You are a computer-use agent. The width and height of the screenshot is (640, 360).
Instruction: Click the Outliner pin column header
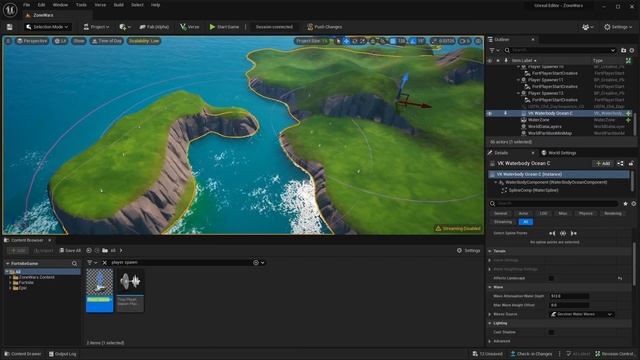[x=506, y=60]
